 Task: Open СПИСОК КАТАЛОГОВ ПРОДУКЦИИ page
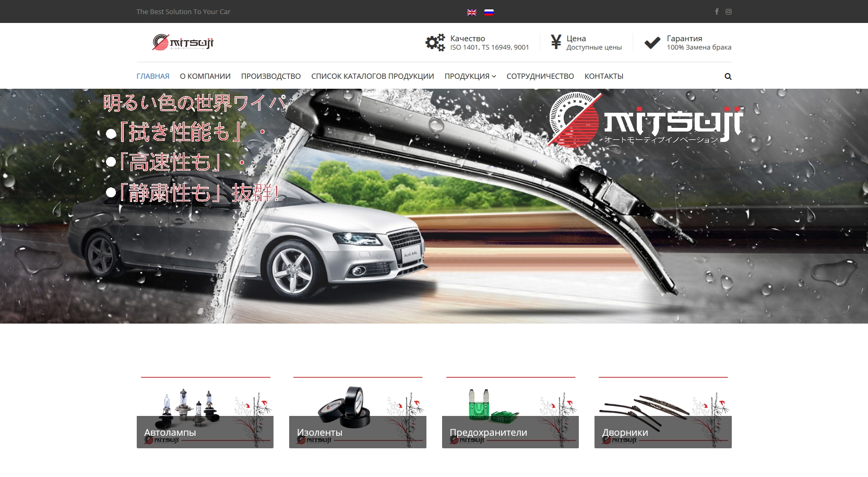point(373,76)
